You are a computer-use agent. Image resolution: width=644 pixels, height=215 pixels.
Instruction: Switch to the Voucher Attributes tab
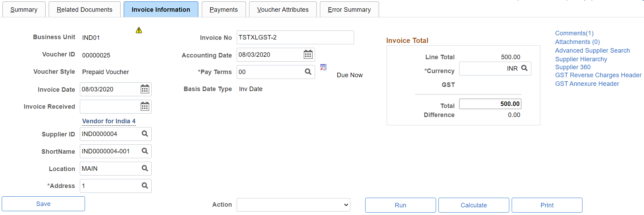pos(283,9)
